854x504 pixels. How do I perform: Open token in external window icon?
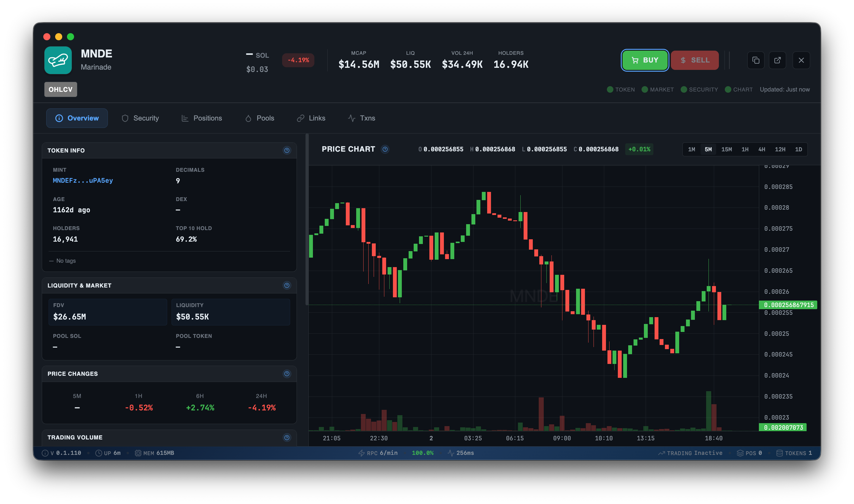pyautogui.click(x=778, y=60)
